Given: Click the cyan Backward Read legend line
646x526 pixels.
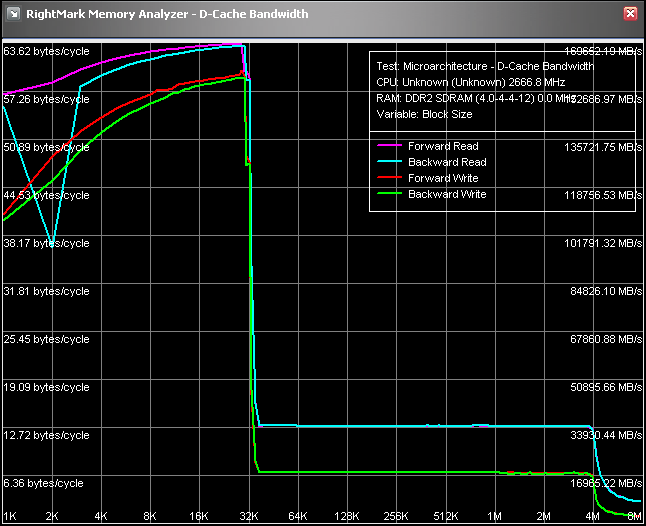Looking at the screenshot, I should click(389, 161).
